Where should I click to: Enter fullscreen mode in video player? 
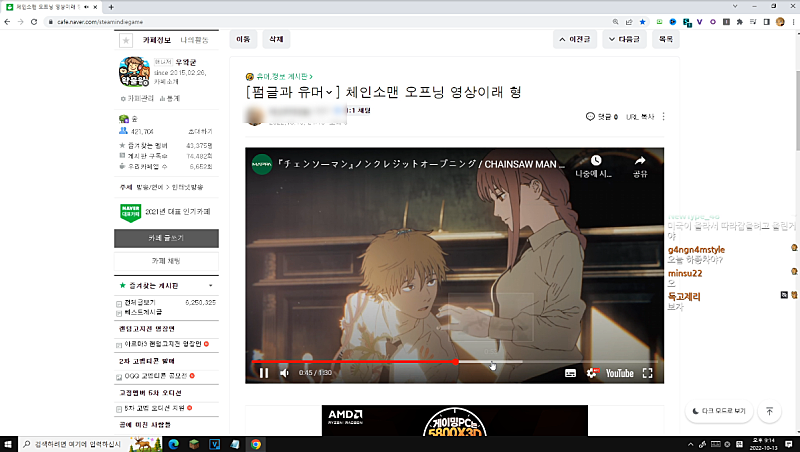tap(647, 373)
